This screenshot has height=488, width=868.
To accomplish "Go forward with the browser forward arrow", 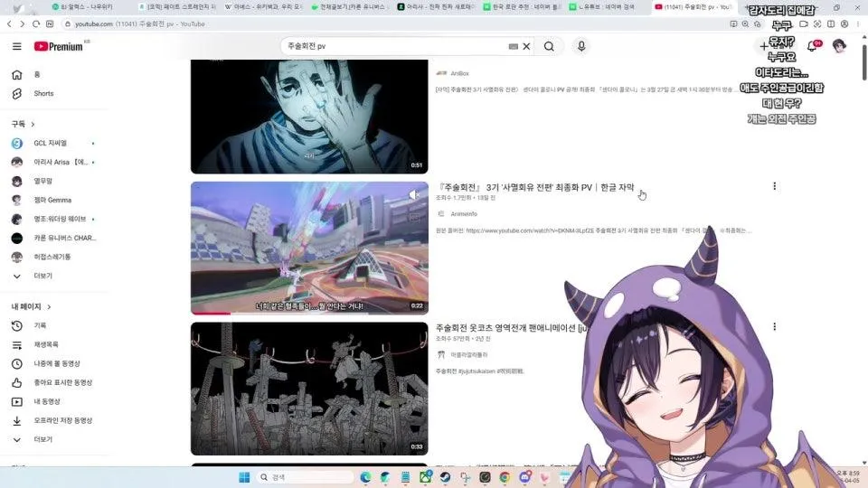I will point(22,23).
